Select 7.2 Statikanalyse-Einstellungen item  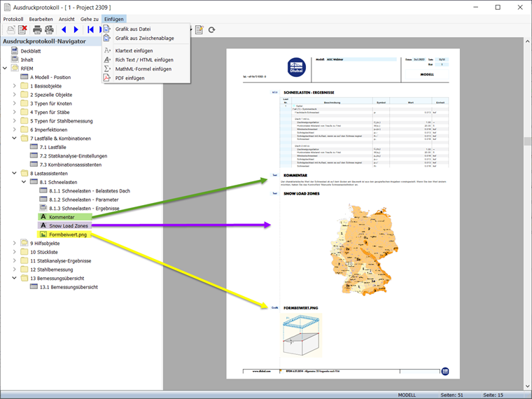tap(73, 155)
